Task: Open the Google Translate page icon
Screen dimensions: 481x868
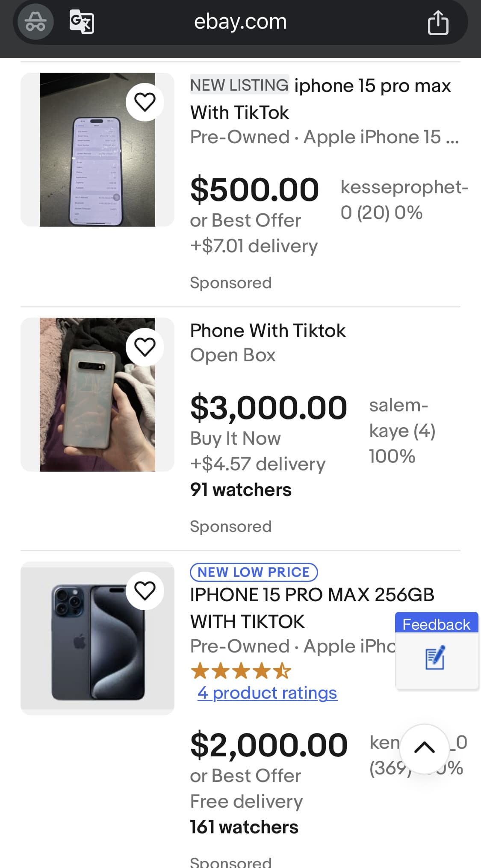Action: [82, 21]
